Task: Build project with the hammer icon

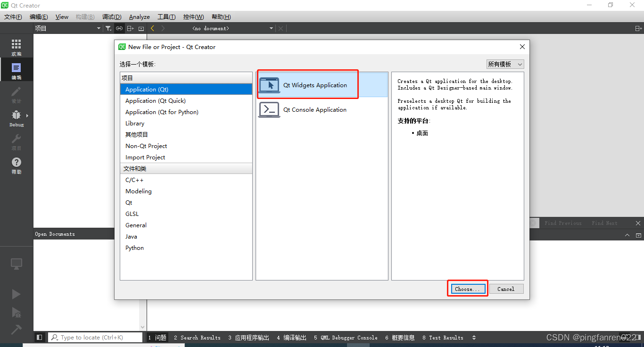Action: (17, 330)
